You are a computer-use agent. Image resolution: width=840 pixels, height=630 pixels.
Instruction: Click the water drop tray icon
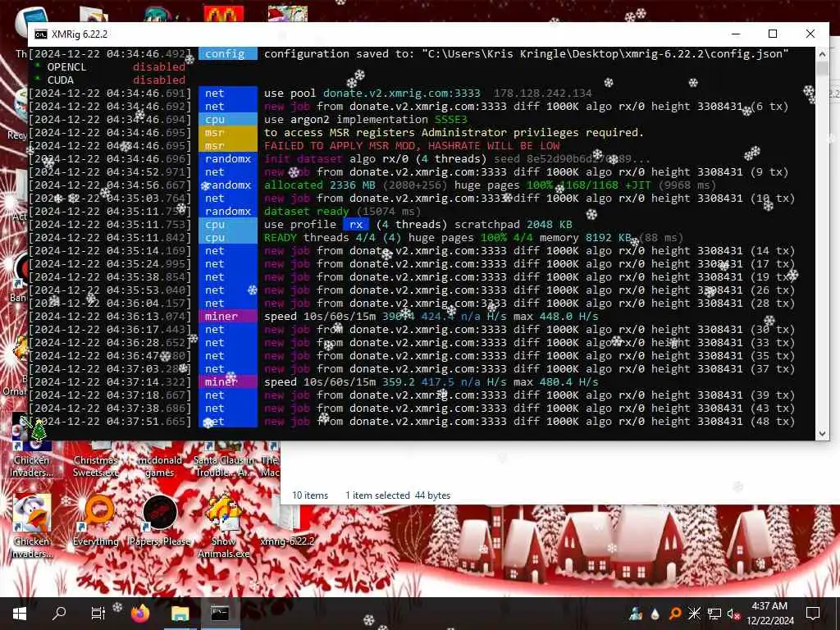tap(655, 614)
